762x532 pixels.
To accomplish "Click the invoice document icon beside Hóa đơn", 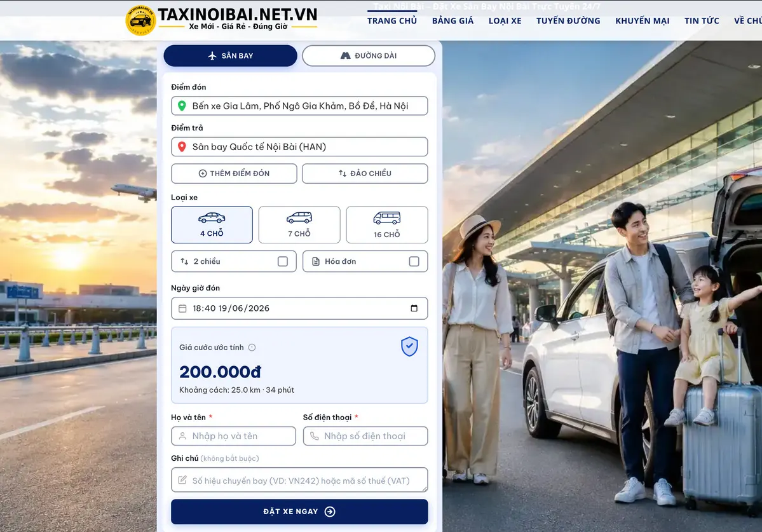I will [316, 261].
